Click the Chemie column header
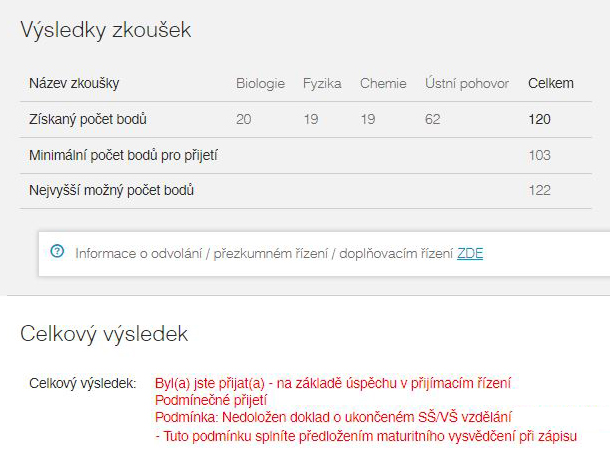Image resolution: width=610 pixels, height=458 pixels. 383,83
